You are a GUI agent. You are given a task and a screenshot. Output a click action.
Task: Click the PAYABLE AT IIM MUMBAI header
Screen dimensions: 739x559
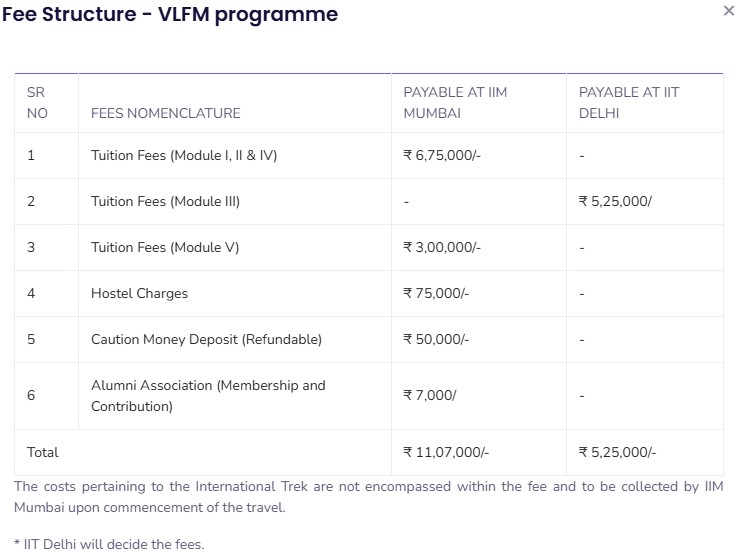[x=455, y=103]
